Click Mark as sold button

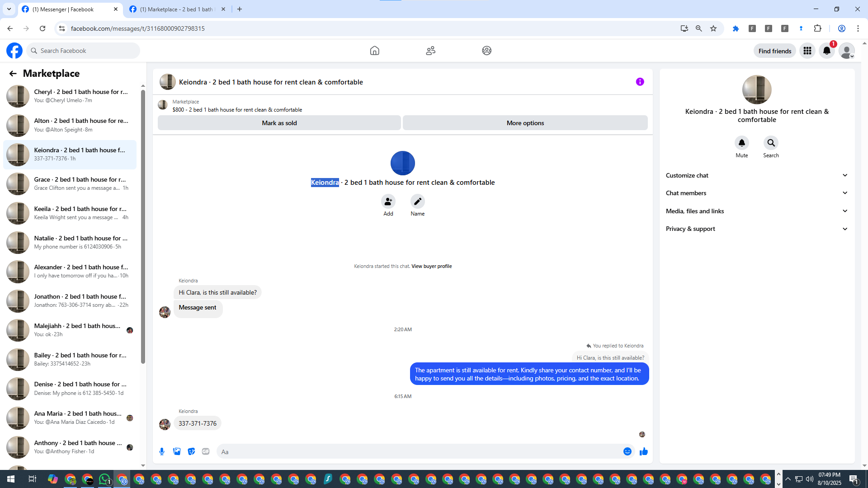[x=279, y=123]
